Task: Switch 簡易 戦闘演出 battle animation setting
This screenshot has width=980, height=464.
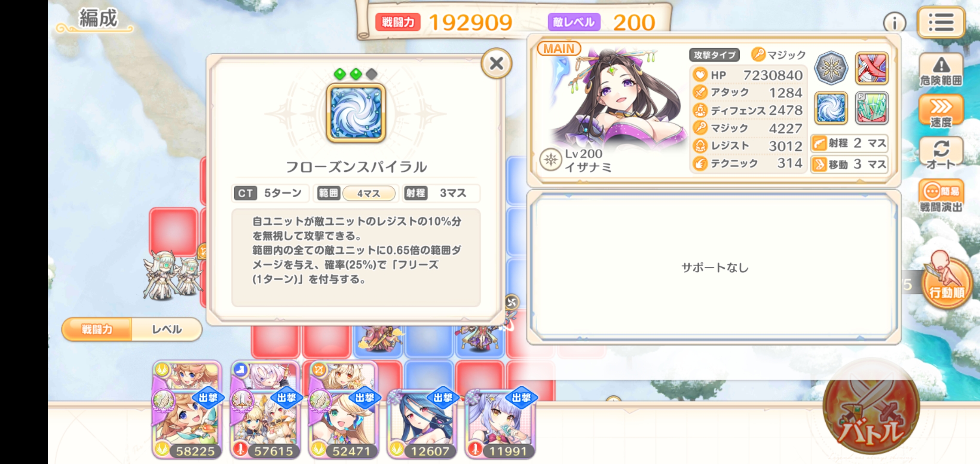Action: coord(941,196)
